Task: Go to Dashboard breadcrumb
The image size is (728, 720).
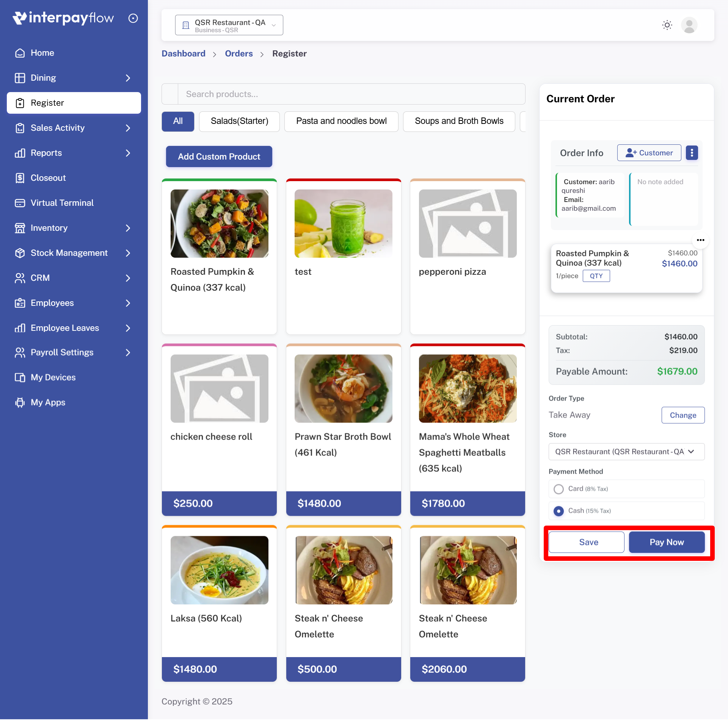Action: coord(184,54)
